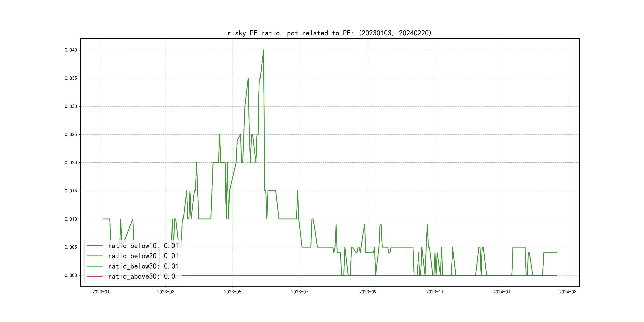
Task: Select the ratio_below20: 0.01 legend label
Action: pos(143,256)
